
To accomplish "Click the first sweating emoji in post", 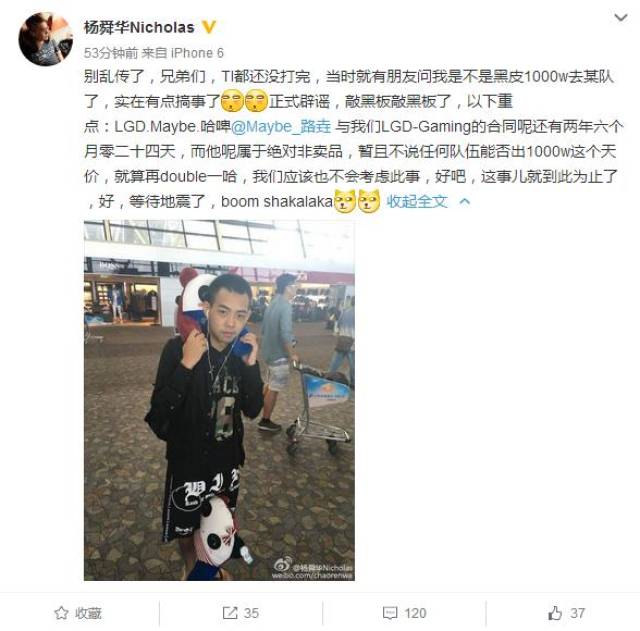I will point(232,101).
